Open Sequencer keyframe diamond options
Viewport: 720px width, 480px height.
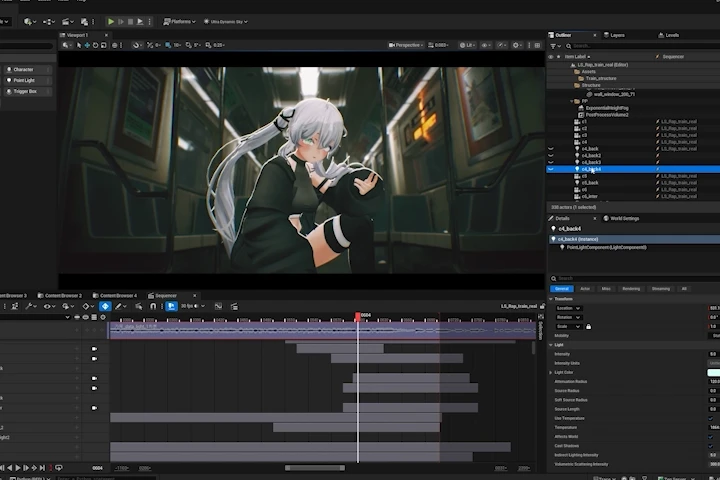coord(87,306)
